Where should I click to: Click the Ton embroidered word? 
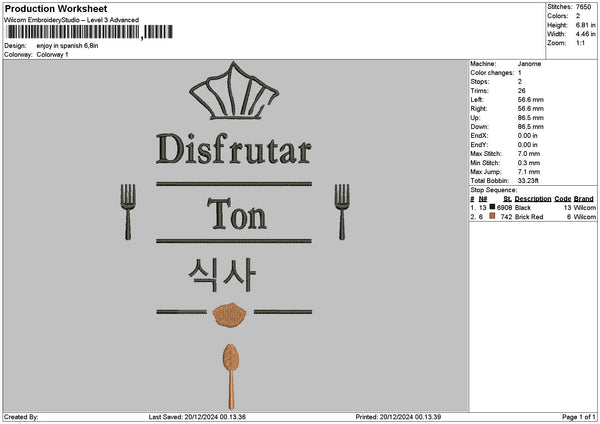tap(237, 214)
